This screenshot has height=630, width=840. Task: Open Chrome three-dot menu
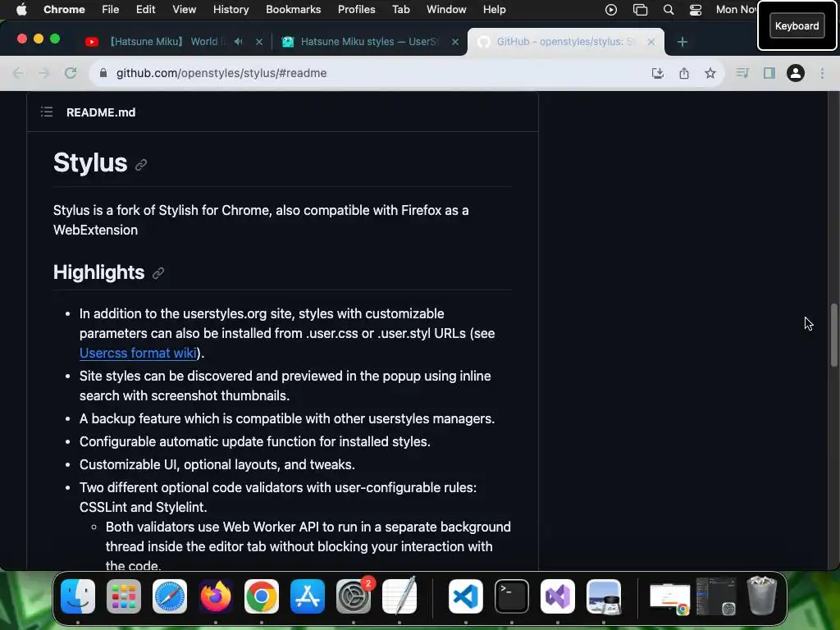click(822, 73)
